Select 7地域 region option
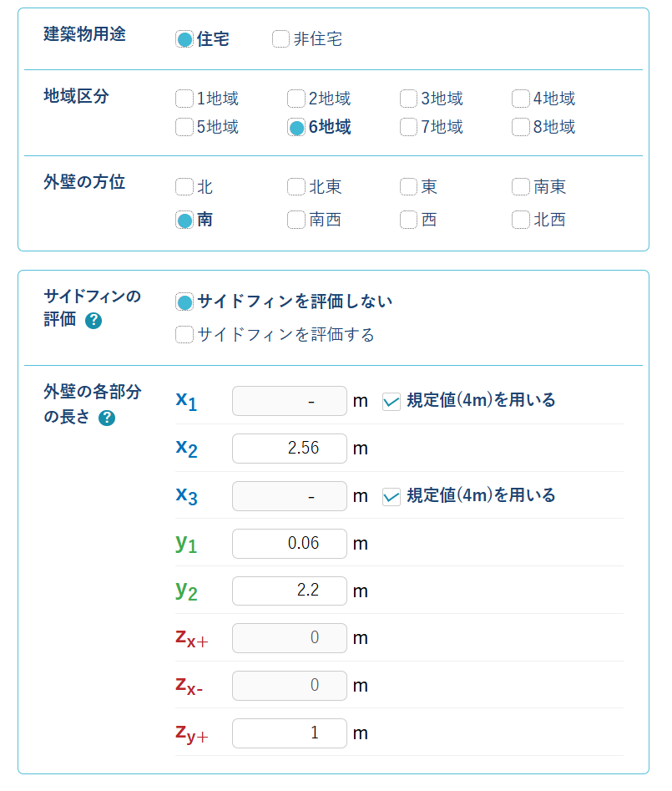672x791 pixels. click(x=408, y=127)
